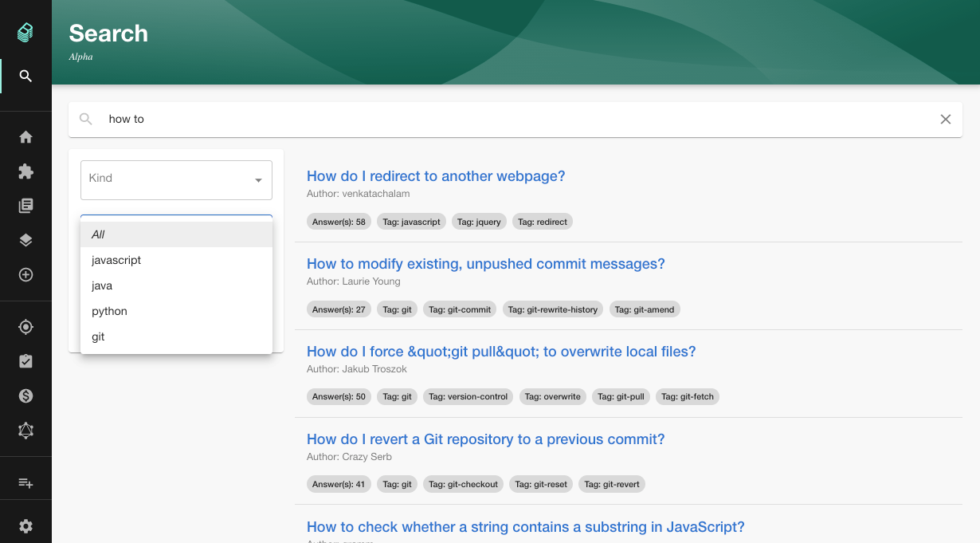This screenshot has height=543, width=980.
Task: Click the Backstage logo in the sidebar
Action: pyautogui.click(x=25, y=33)
